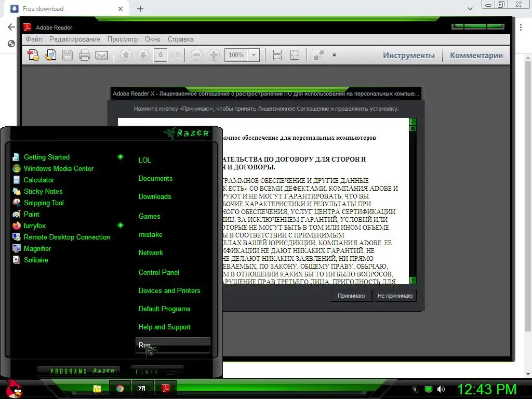Screen dimensions: 532x399
Task: Click the Принимаю accept button
Action: coord(351,296)
